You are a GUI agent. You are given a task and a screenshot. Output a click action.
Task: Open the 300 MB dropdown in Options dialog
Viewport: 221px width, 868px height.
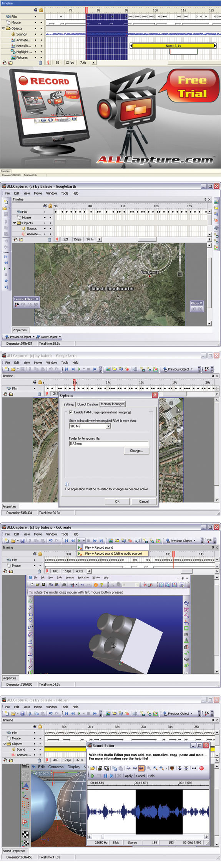click(x=108, y=426)
